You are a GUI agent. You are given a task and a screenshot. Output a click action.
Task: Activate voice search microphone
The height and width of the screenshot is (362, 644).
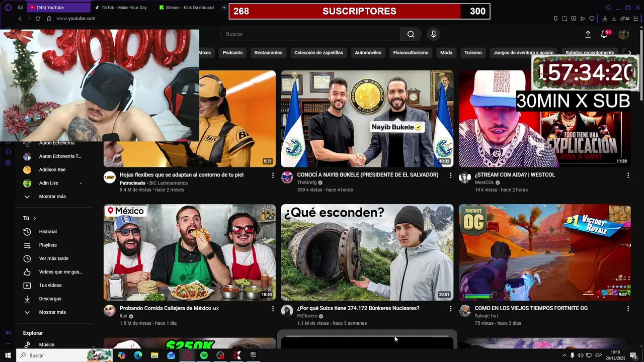(x=434, y=34)
